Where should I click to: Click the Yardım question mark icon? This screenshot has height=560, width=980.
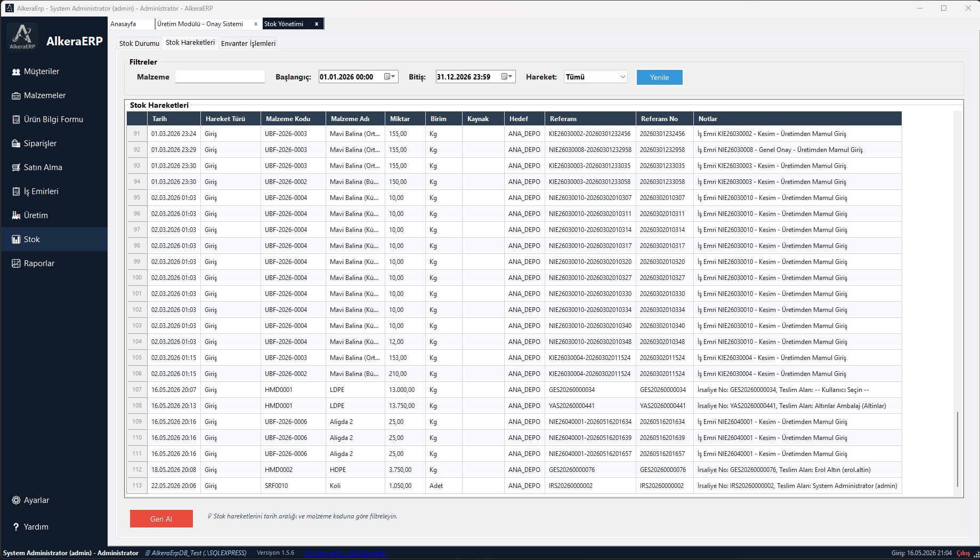[x=16, y=527]
